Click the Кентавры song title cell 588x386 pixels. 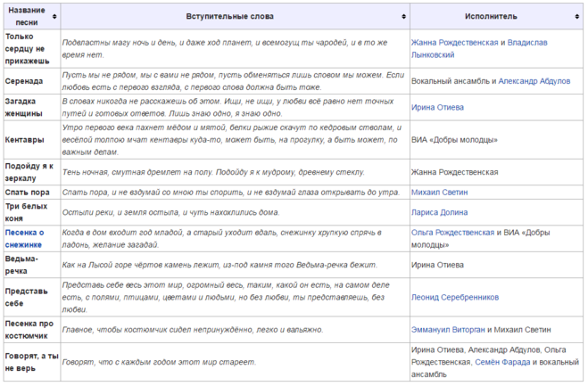point(24,140)
